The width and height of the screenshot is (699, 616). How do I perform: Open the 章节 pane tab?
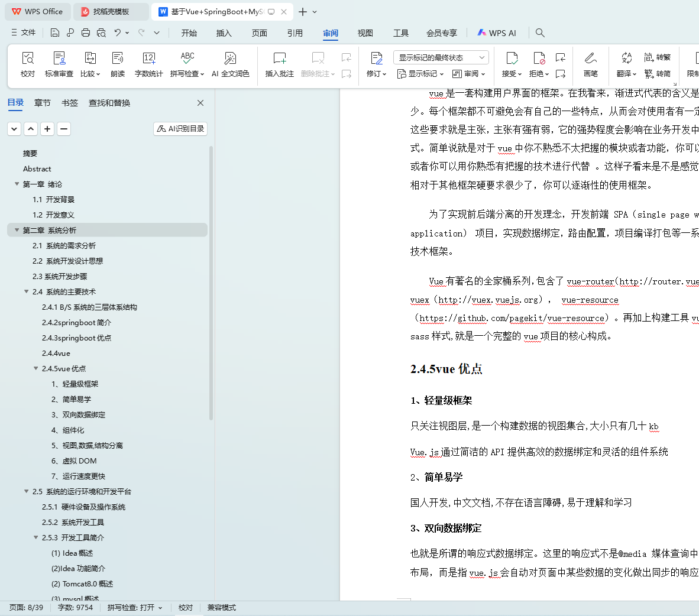pyautogui.click(x=43, y=103)
